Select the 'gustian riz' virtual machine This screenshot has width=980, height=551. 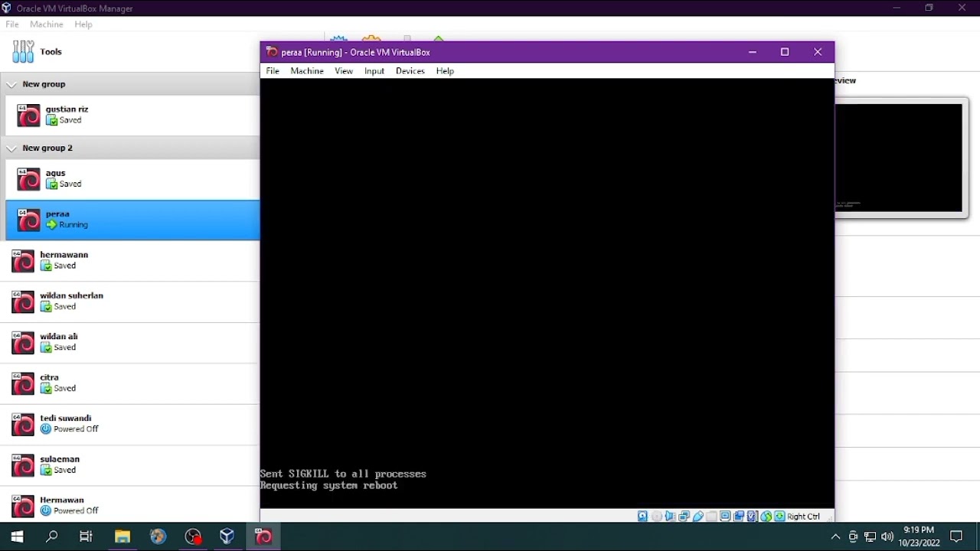click(x=132, y=115)
